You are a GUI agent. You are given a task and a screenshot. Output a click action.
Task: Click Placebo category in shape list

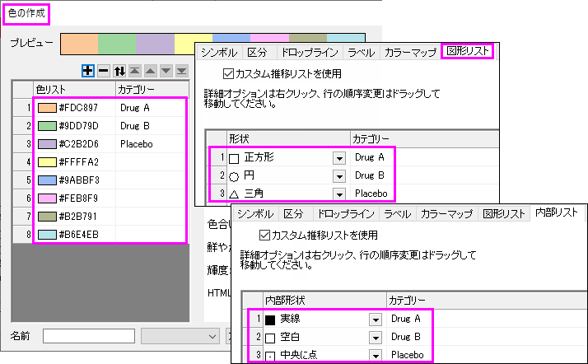pos(371,194)
